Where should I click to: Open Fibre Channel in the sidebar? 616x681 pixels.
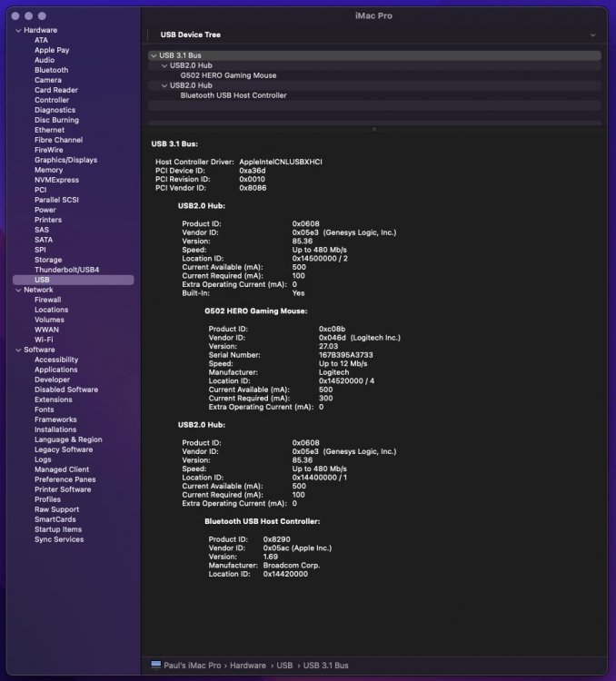click(x=59, y=140)
